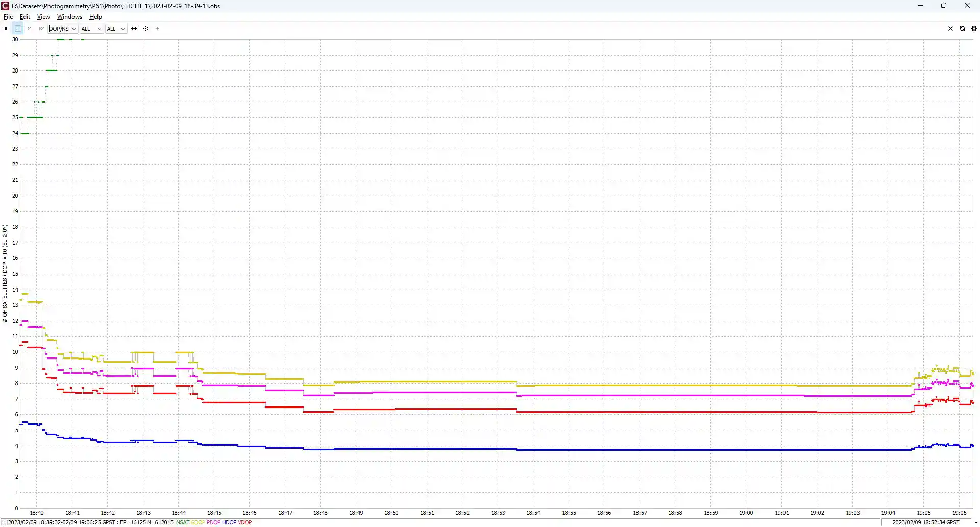
Task: Toggle the 1-2 baseline display button
Action: [x=41, y=29]
